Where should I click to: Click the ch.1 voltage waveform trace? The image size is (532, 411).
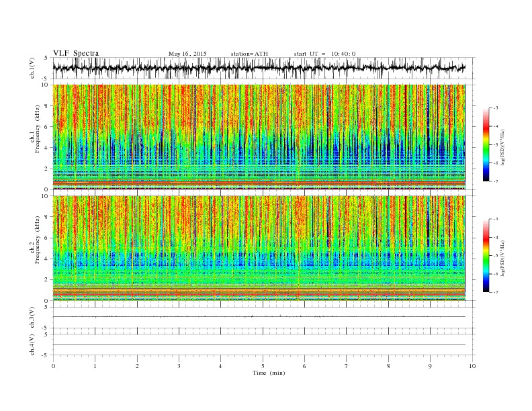pyautogui.click(x=259, y=68)
